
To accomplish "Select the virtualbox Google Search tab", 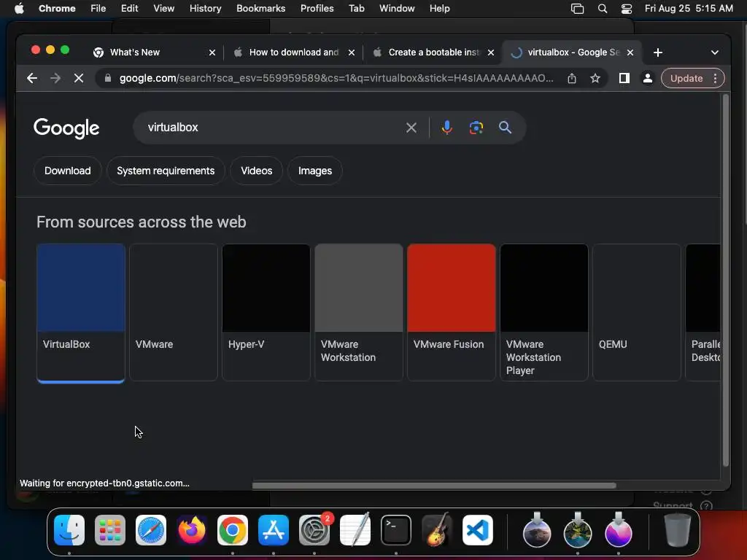I will (x=570, y=52).
